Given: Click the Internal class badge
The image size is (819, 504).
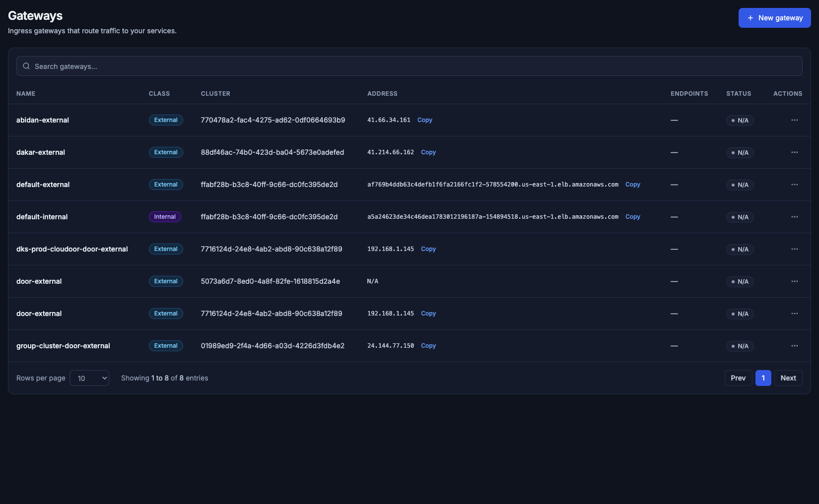Looking at the screenshot, I should (x=165, y=217).
